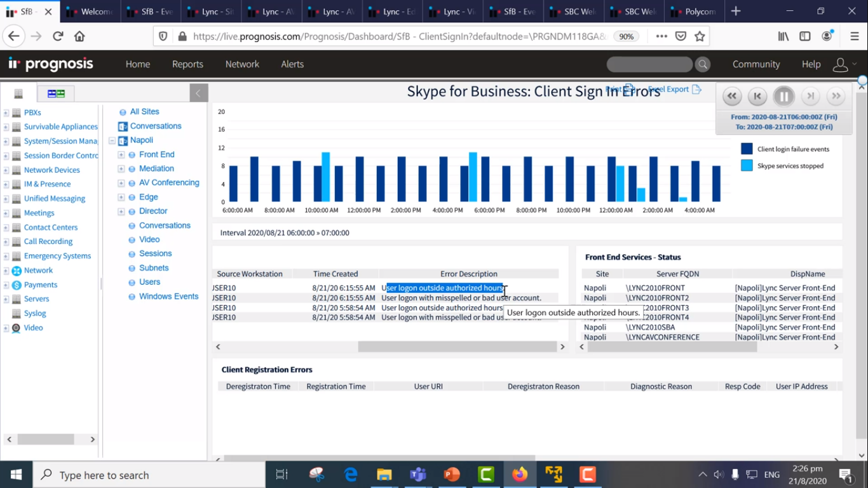Open the Help link

click(x=811, y=64)
